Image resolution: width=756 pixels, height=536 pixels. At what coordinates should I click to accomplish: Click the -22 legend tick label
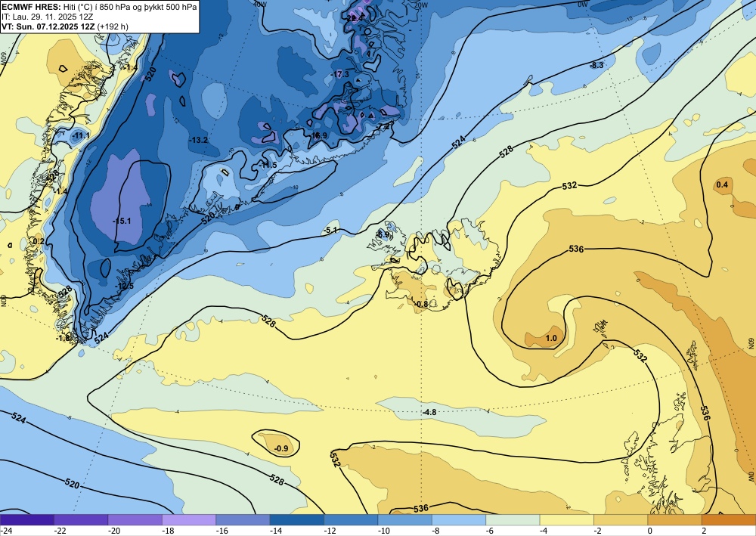pos(59,531)
